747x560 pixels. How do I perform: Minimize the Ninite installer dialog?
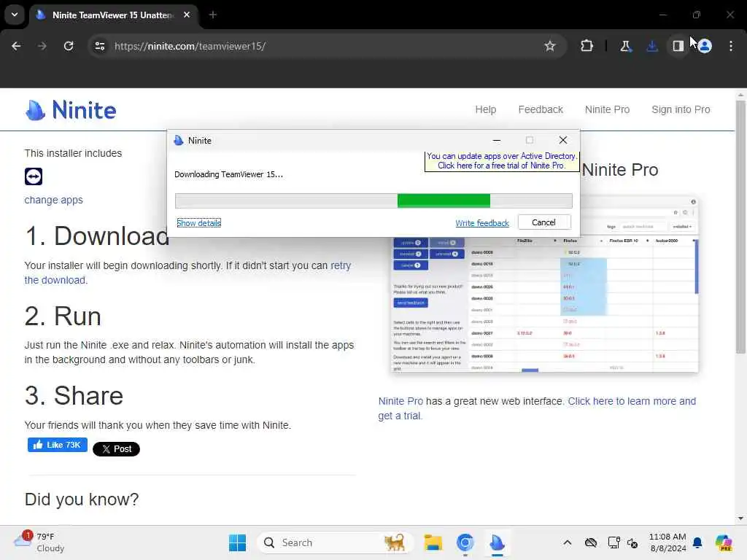496,141
